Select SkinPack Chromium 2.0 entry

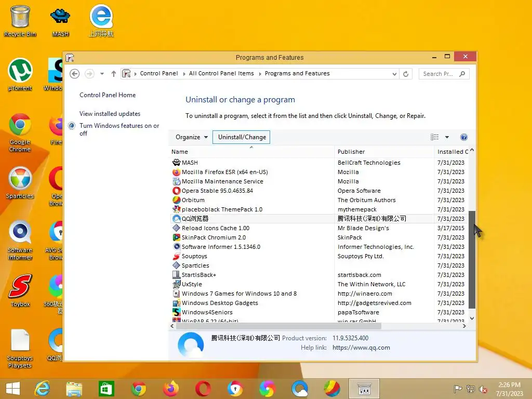318,237
